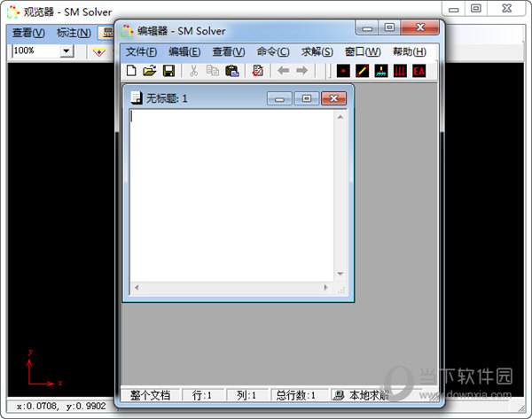The image size is (532, 419).
Task: Maximize the Editor SM Solver window
Action: point(389,27)
